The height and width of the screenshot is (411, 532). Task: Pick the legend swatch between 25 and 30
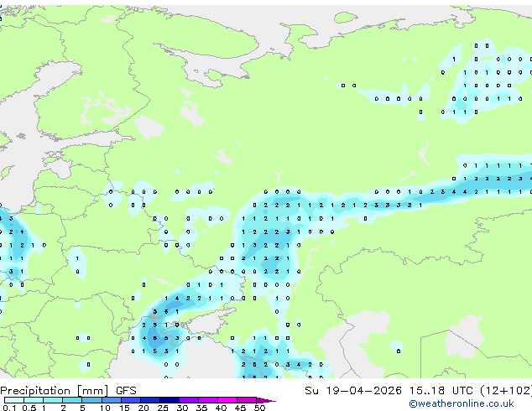click(170, 400)
